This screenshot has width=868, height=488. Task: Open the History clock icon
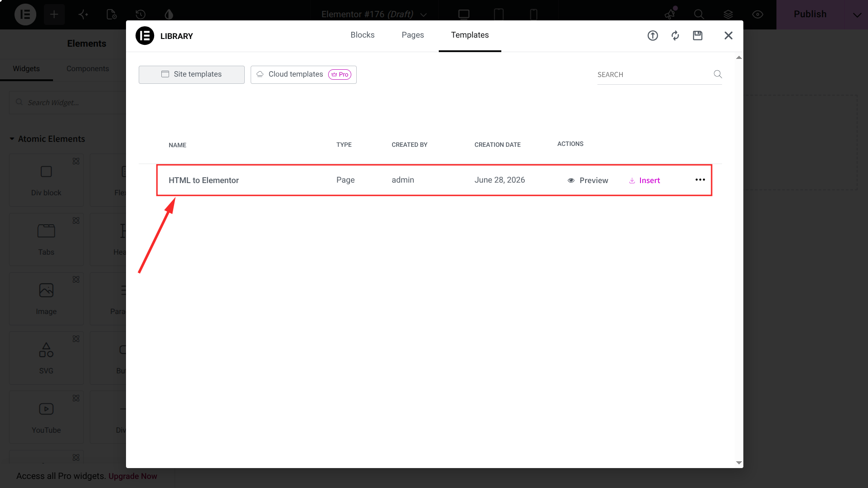point(141,14)
